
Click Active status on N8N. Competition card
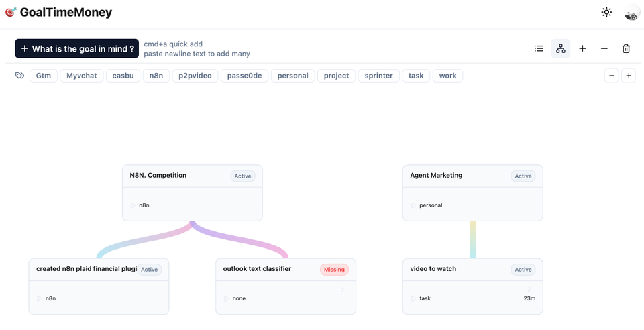coord(243,176)
